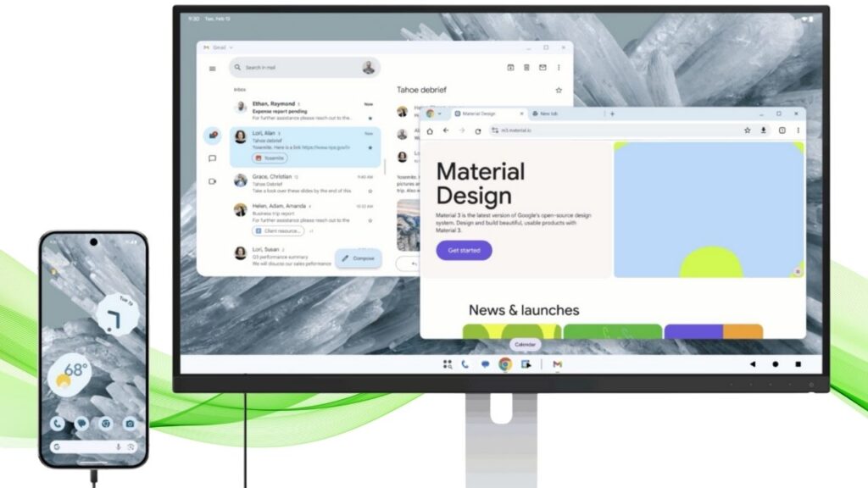Image resolution: width=868 pixels, height=488 pixels.
Task: Tap the clock widget on the phone
Action: tap(117, 313)
